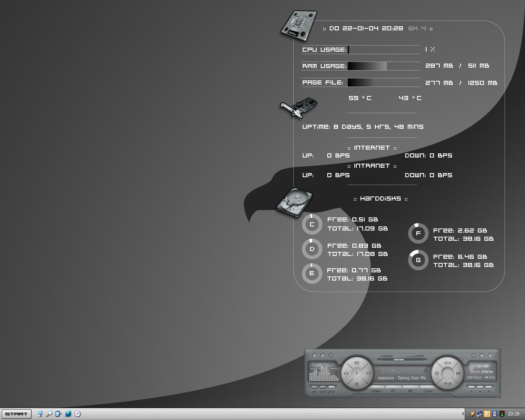Click the VIS TH right arrow
This screenshot has width=525, height=420.
coord(333,365)
